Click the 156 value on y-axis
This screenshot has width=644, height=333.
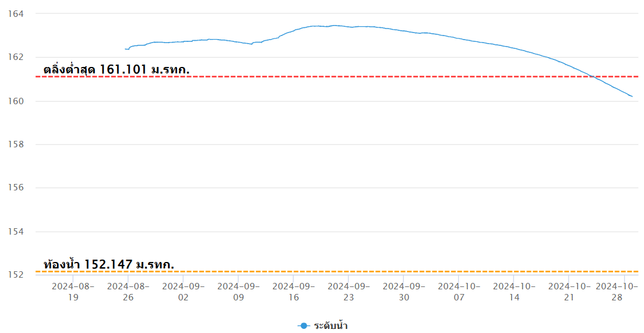click(16, 188)
